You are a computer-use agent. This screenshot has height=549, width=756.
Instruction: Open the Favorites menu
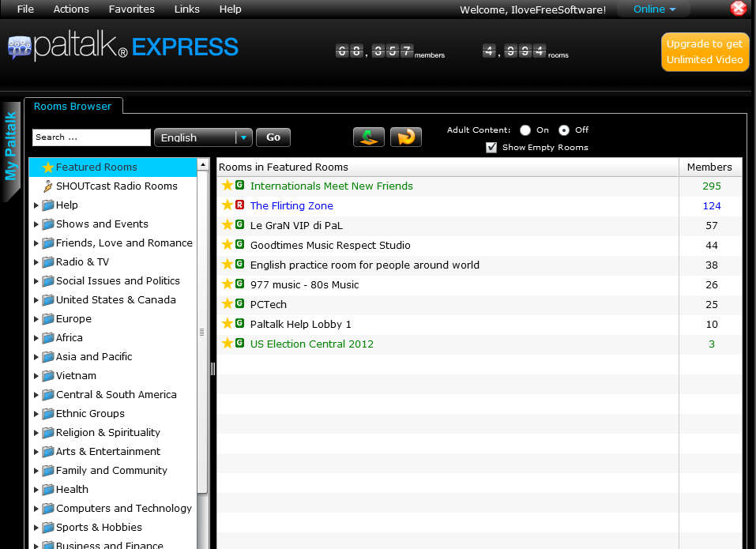(x=132, y=9)
